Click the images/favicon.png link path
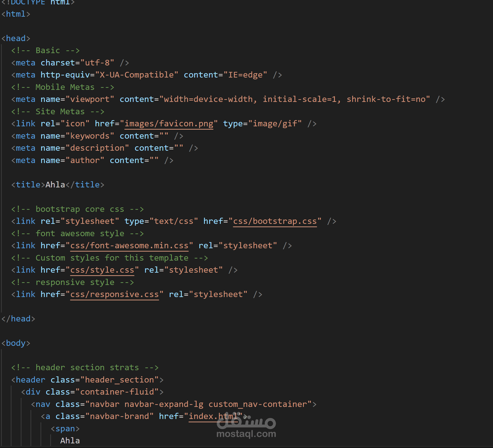Image resolution: width=493 pixels, height=448 pixels. coord(169,124)
